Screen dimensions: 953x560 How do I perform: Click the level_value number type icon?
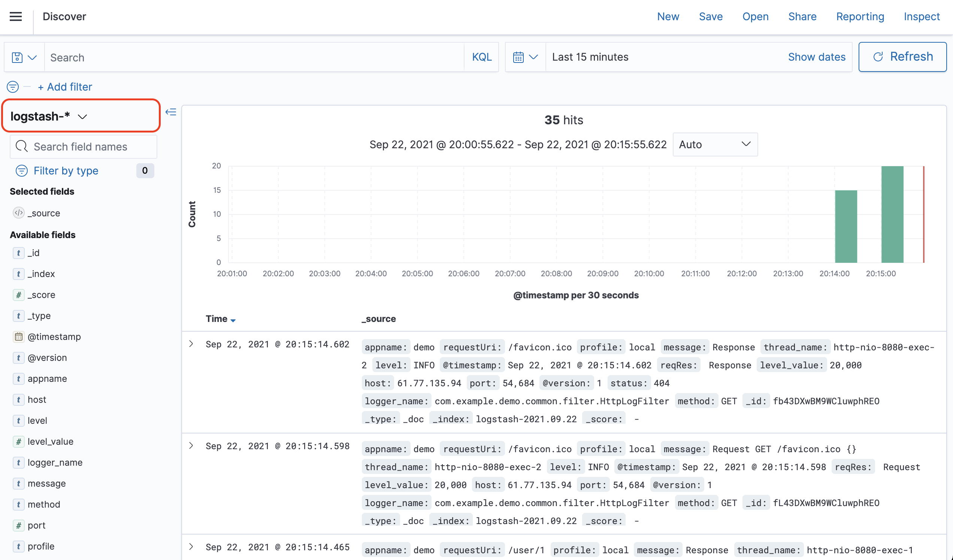[18, 441]
